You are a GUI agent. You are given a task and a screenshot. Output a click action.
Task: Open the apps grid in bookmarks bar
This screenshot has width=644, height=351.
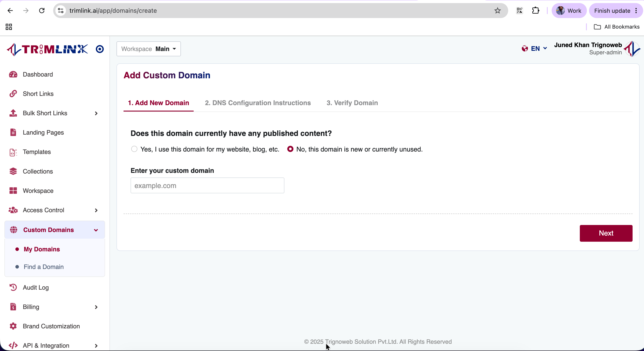point(9,27)
